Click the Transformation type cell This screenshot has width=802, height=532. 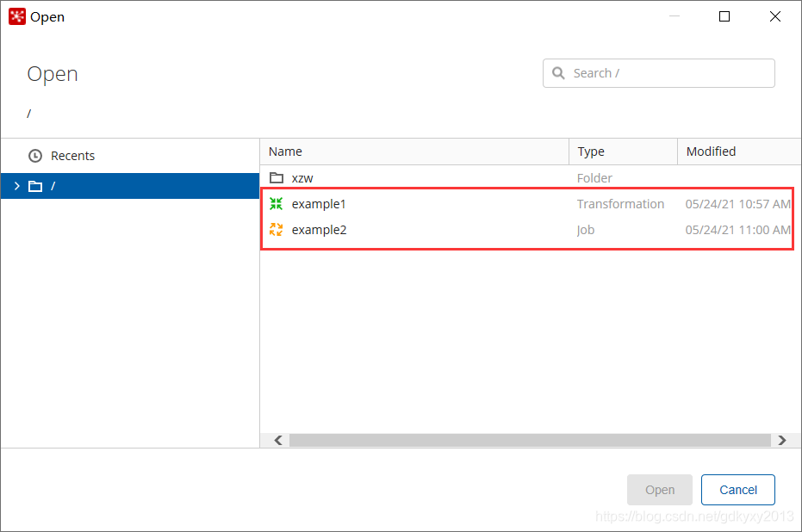point(620,204)
